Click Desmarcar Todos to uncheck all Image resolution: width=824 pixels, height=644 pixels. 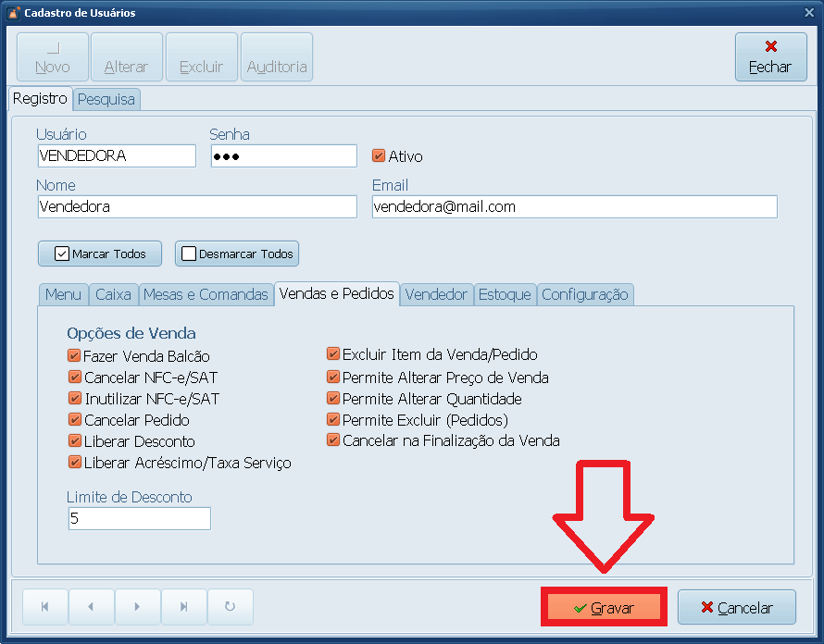[237, 254]
